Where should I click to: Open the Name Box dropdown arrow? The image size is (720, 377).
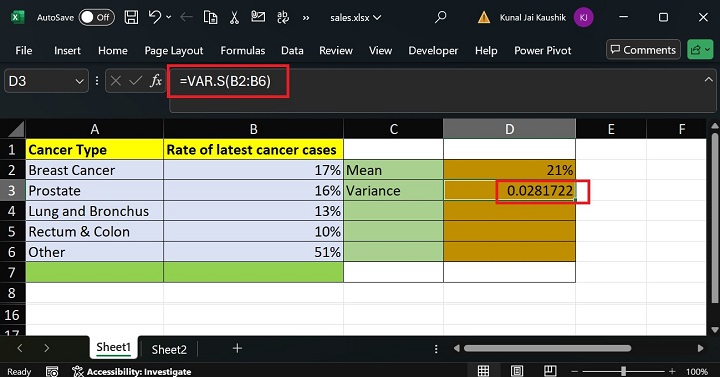(x=79, y=81)
